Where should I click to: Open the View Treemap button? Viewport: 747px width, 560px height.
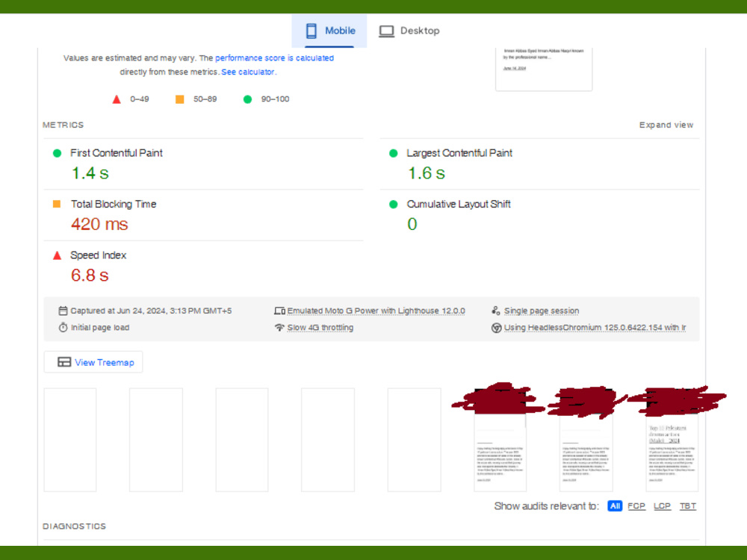point(93,362)
